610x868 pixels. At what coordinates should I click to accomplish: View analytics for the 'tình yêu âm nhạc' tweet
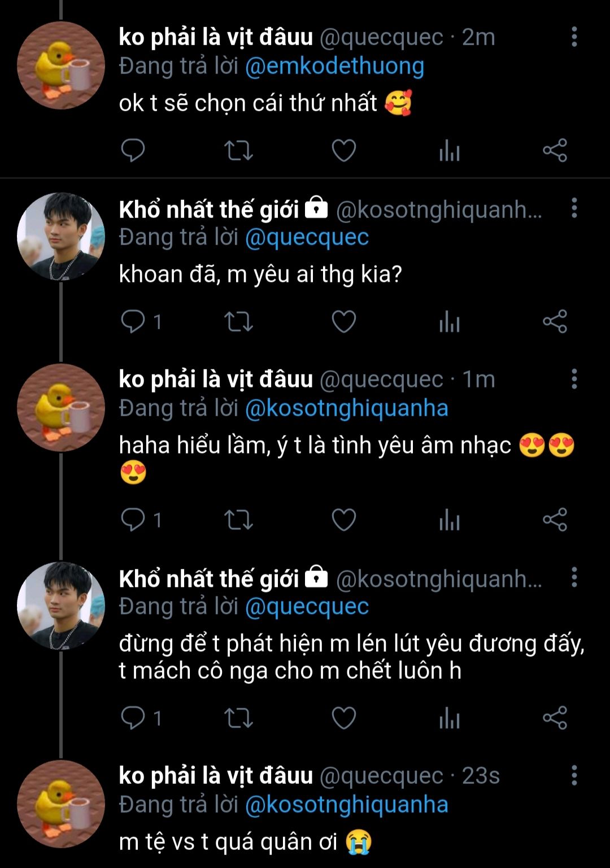click(450, 520)
